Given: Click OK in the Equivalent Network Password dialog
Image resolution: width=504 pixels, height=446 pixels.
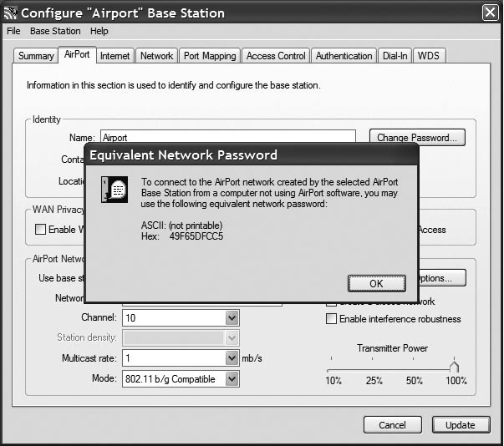Looking at the screenshot, I should (x=376, y=283).
